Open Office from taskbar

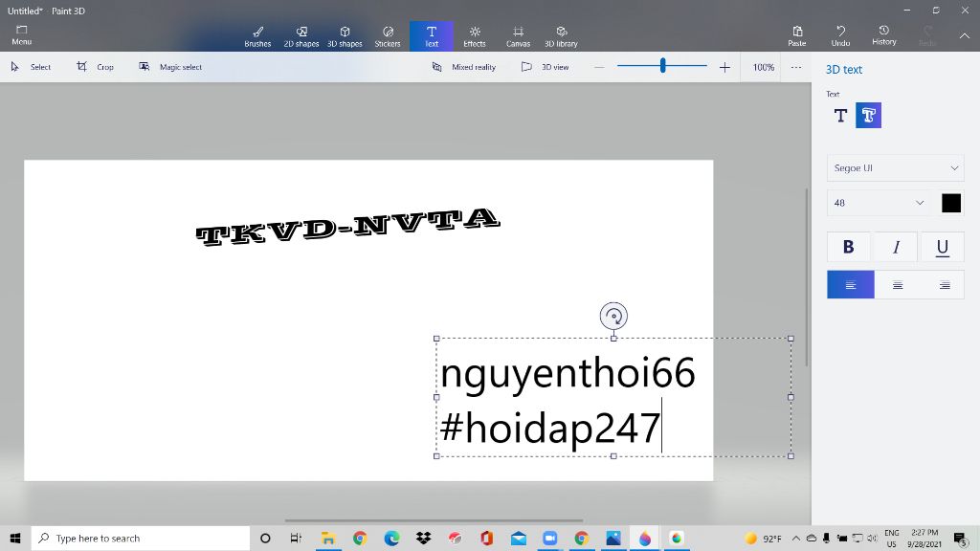click(x=487, y=538)
